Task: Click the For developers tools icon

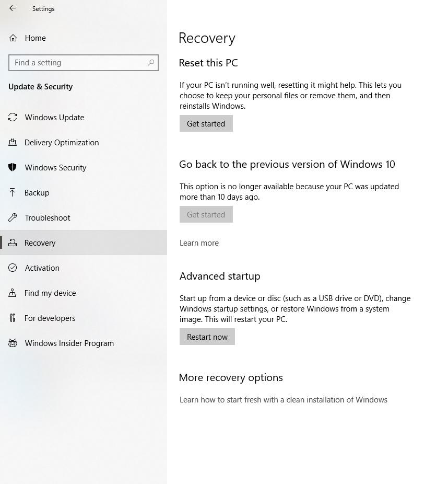Action: click(x=13, y=318)
